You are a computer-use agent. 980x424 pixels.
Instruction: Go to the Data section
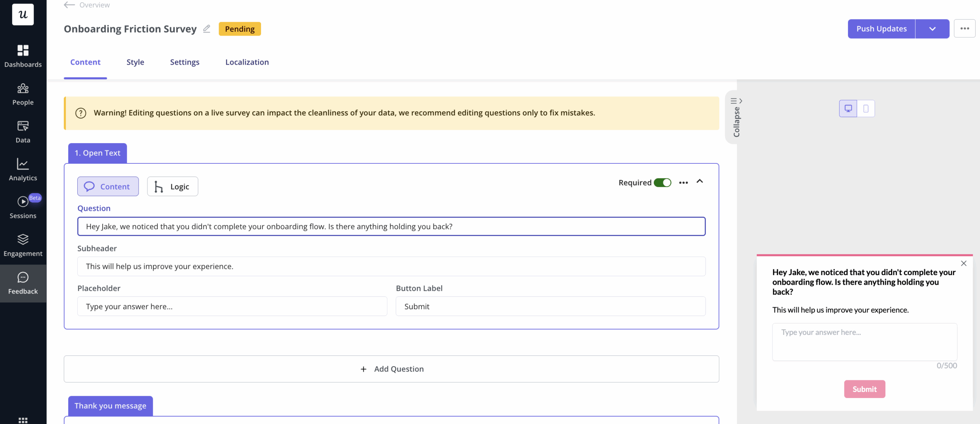(23, 132)
